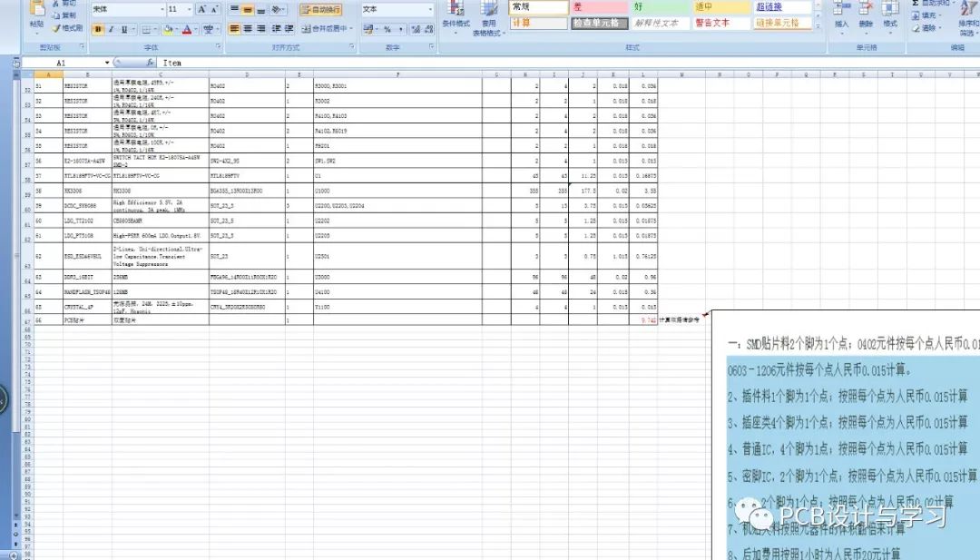980x560 pixels.
Task: Open the 插入 insert cells menu
Action: coord(841,16)
